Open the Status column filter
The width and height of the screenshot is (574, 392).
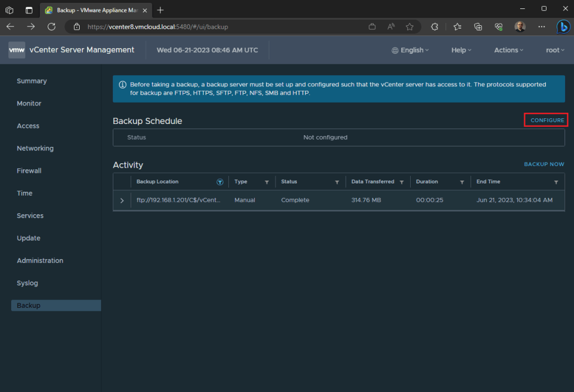click(337, 182)
